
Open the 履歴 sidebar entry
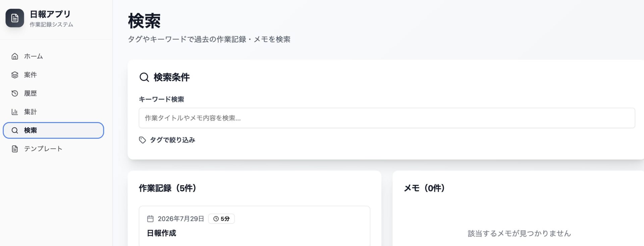(x=53, y=93)
